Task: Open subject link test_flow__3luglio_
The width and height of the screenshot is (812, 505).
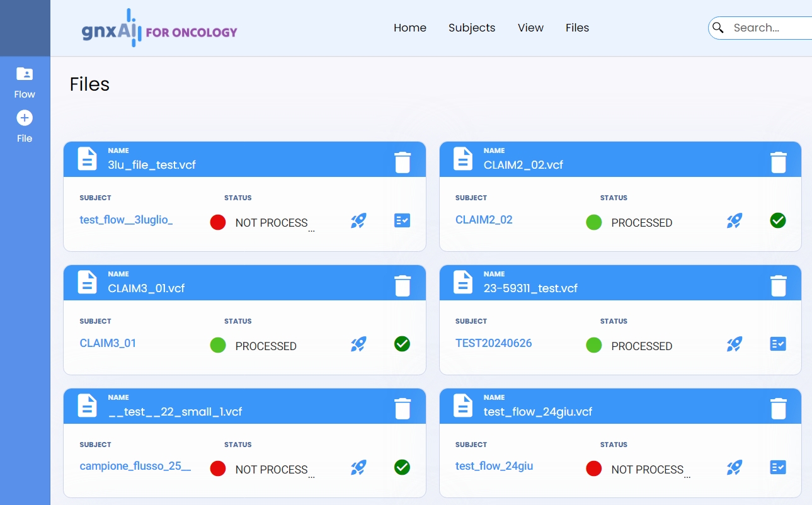Action: pyautogui.click(x=126, y=220)
